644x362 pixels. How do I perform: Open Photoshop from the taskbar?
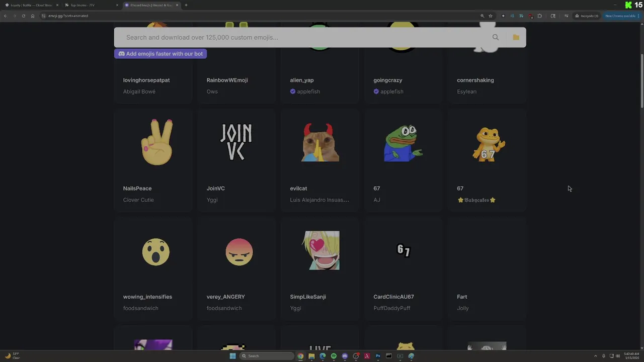(378, 356)
